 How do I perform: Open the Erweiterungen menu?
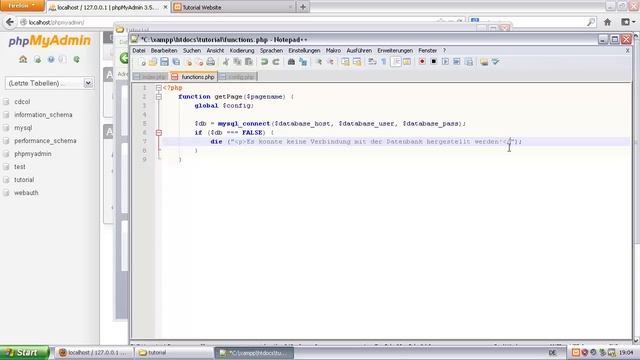coord(395,51)
